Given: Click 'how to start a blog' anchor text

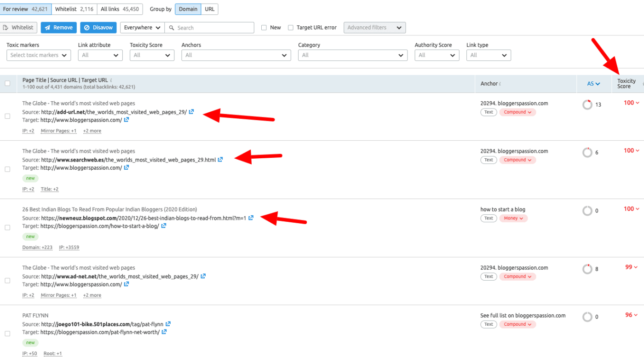Looking at the screenshot, I should click(503, 209).
